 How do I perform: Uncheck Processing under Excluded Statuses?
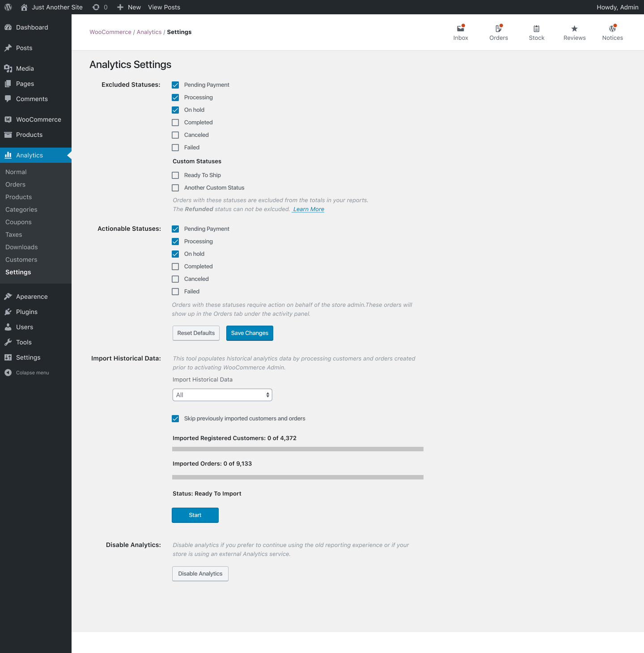175,97
